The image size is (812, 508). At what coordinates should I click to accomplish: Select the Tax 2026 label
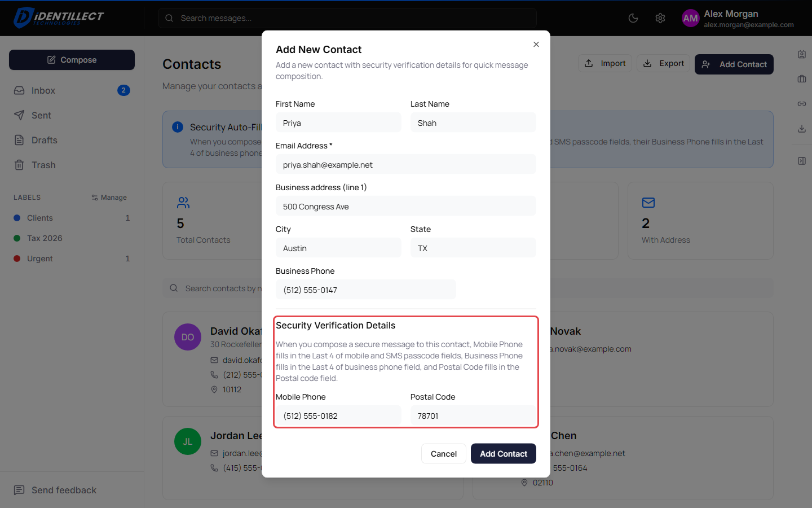(72, 238)
